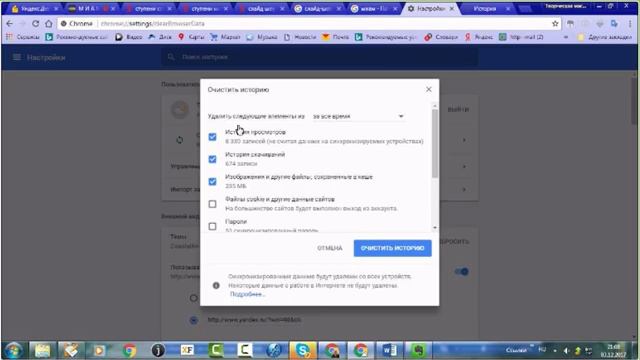Uncheck the cached images and files checkbox
Screen dimensions: 640x360
tap(212, 182)
